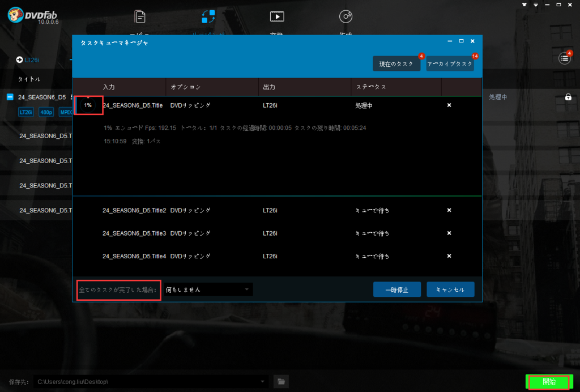This screenshot has height=392, width=580.
Task: Collapse the 24_SEASON6_D5 source toggle
Action: point(10,97)
